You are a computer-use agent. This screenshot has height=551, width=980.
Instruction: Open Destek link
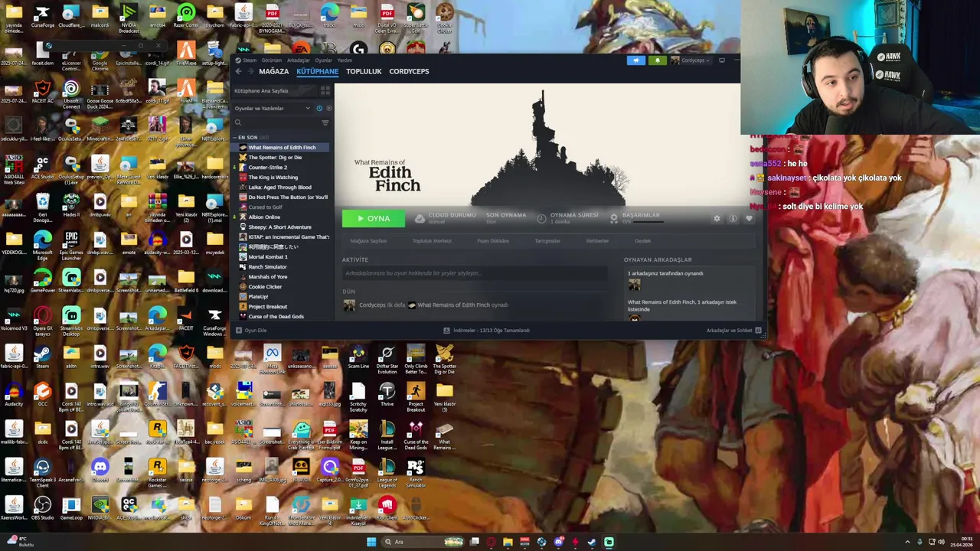642,241
